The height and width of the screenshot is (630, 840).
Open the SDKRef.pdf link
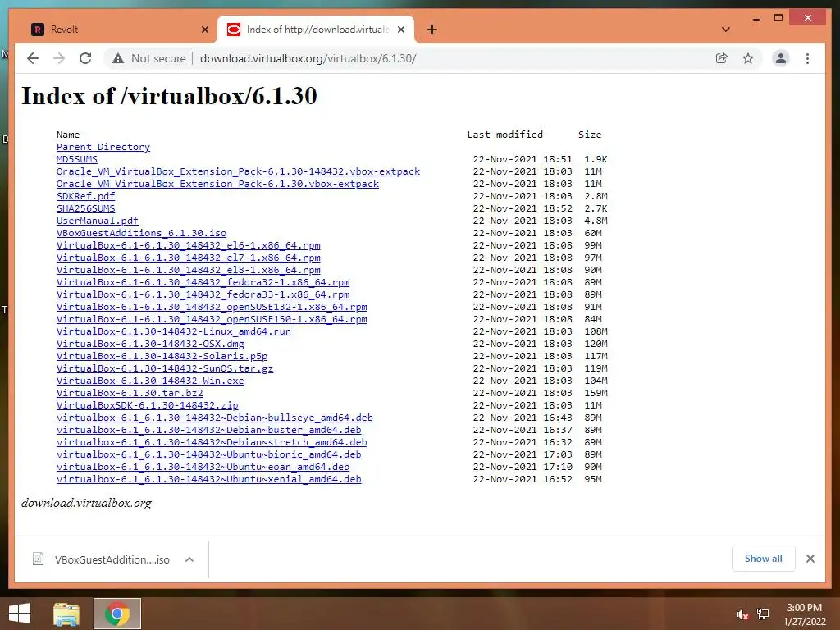85,196
